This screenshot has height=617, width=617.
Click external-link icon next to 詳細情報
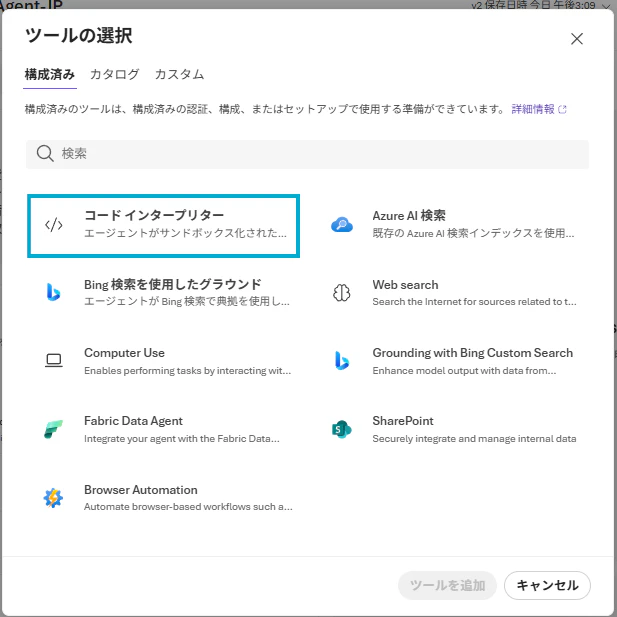coord(562,109)
